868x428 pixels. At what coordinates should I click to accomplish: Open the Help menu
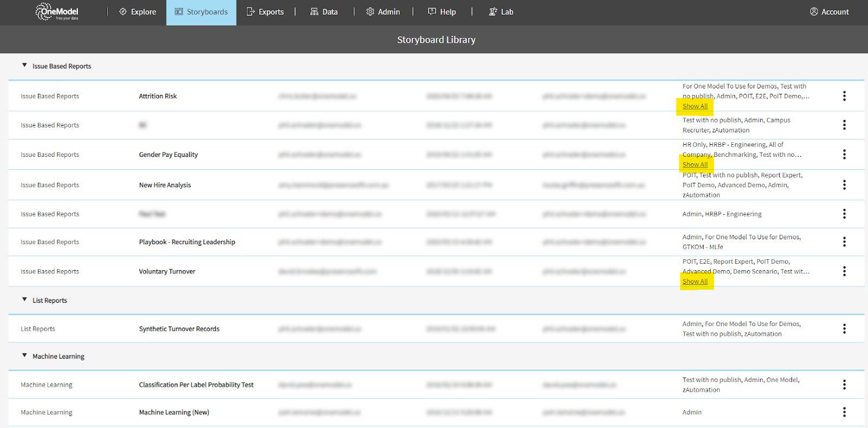click(442, 12)
